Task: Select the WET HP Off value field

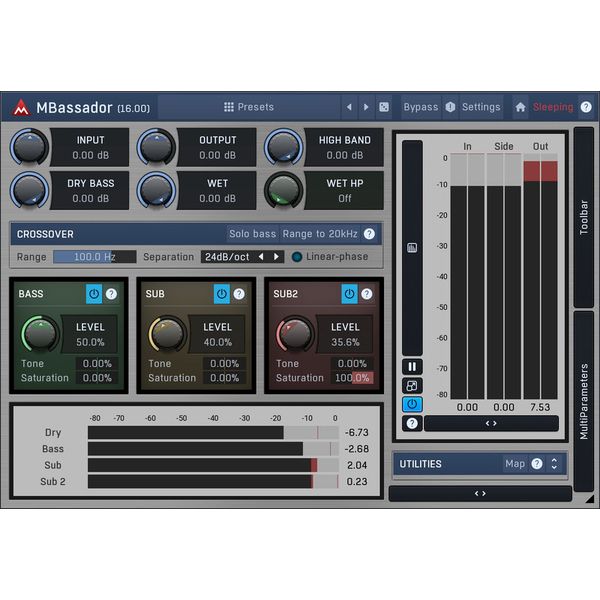Action: [x=345, y=199]
